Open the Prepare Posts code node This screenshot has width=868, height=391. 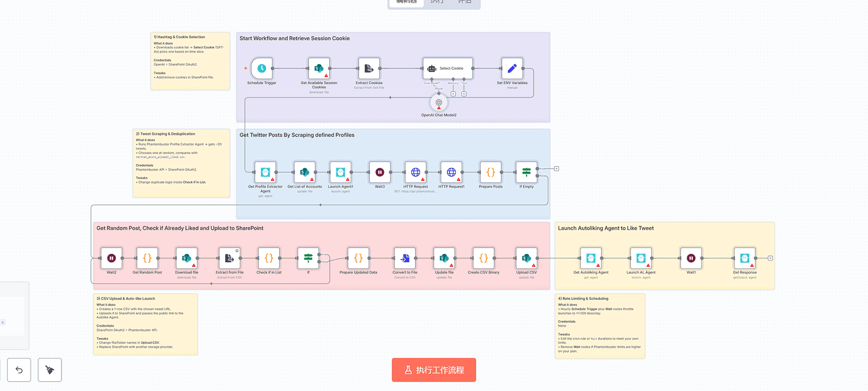coord(490,172)
